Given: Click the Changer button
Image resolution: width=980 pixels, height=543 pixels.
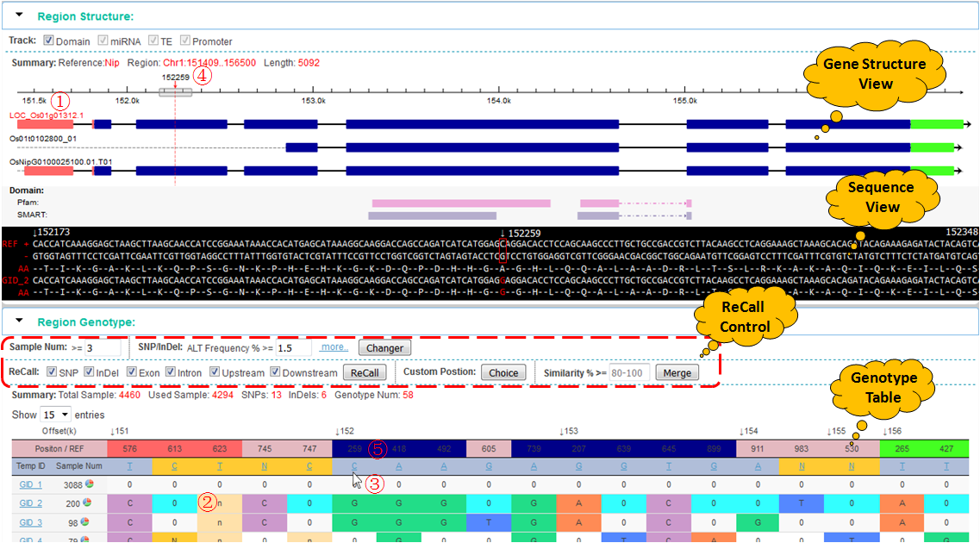Looking at the screenshot, I should [384, 348].
